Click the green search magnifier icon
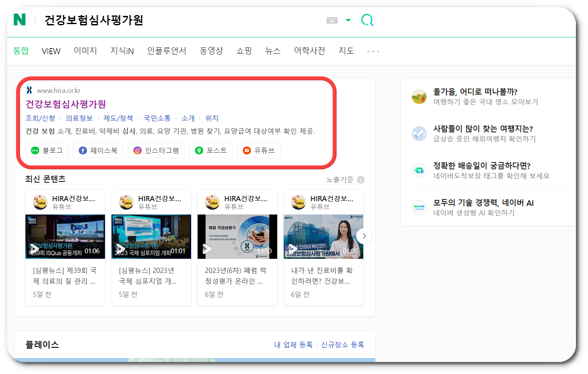Image resolution: width=588 pixels, height=374 pixels. click(367, 19)
